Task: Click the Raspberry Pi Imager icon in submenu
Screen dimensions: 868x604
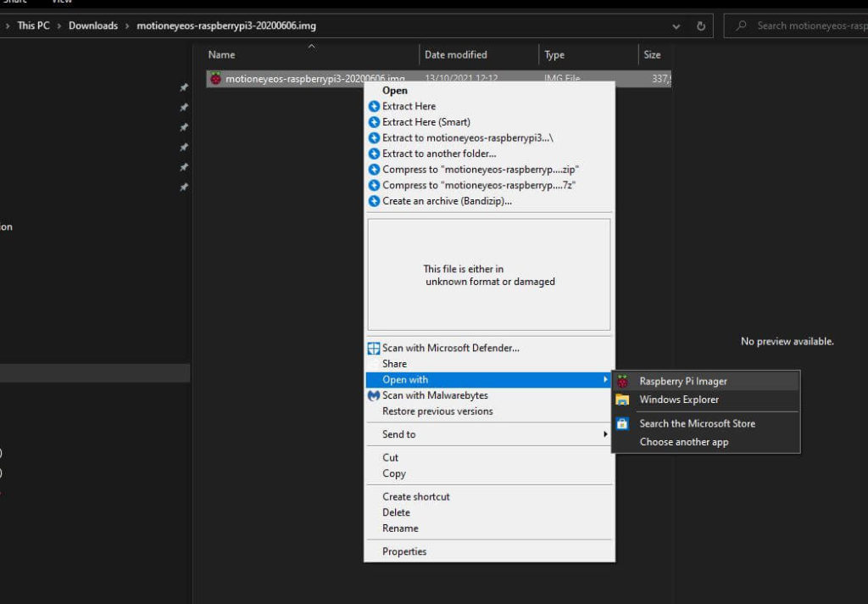Action: coord(623,382)
